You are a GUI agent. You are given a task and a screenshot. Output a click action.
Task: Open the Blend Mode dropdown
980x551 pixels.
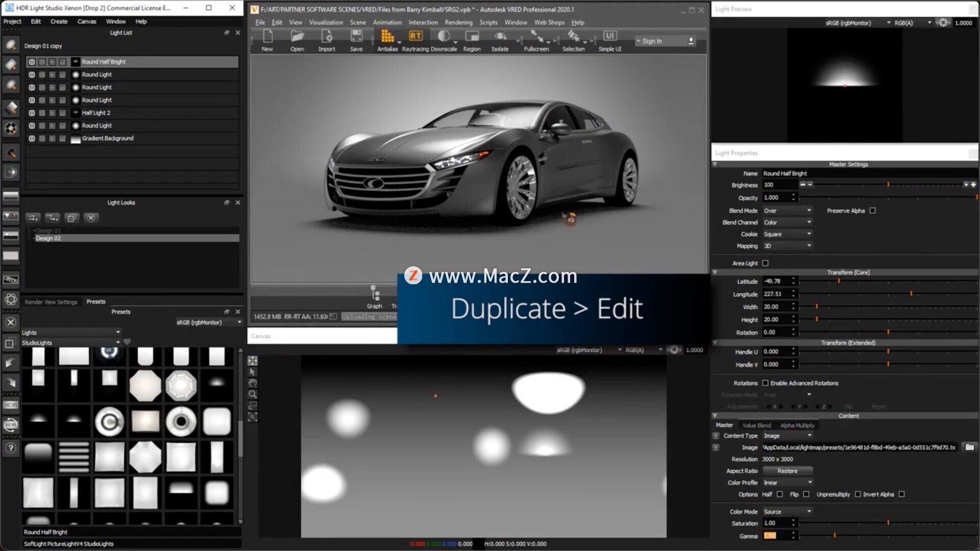pyautogui.click(x=787, y=211)
